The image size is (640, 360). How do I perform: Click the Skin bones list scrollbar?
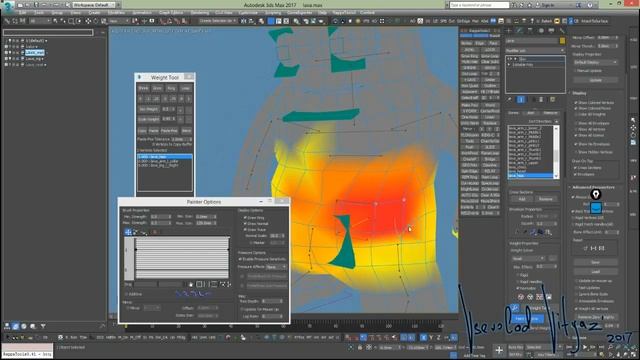[556, 152]
